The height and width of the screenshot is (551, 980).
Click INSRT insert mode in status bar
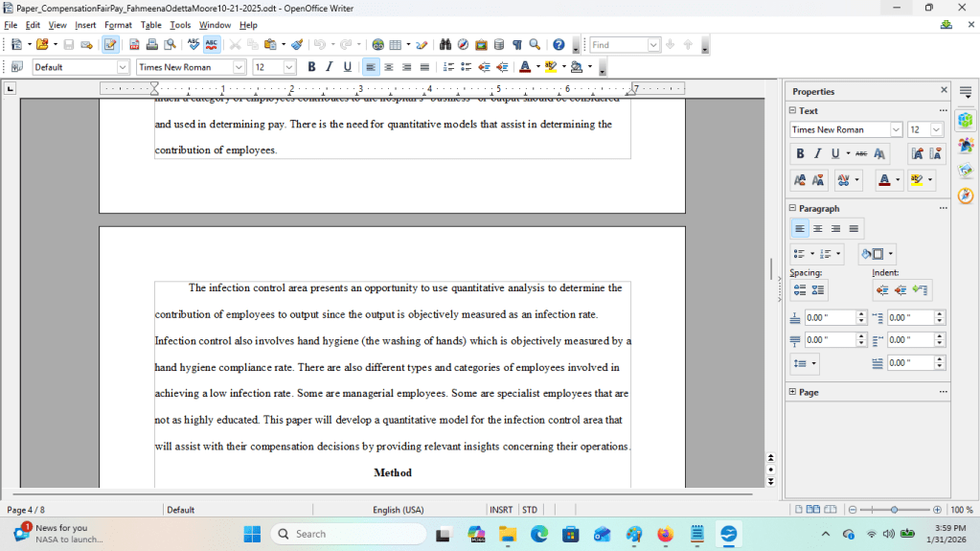[x=501, y=510]
